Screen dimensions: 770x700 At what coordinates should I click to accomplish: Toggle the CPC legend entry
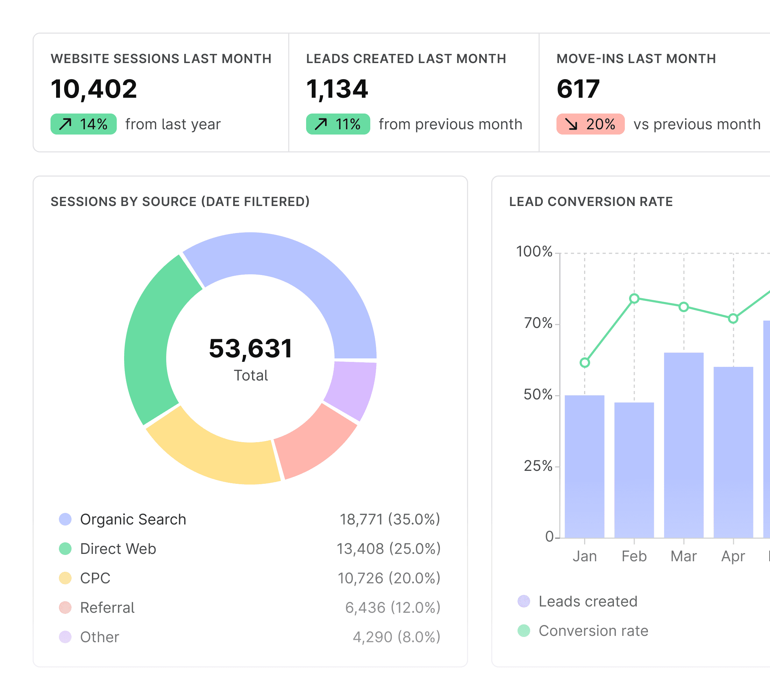pos(95,578)
